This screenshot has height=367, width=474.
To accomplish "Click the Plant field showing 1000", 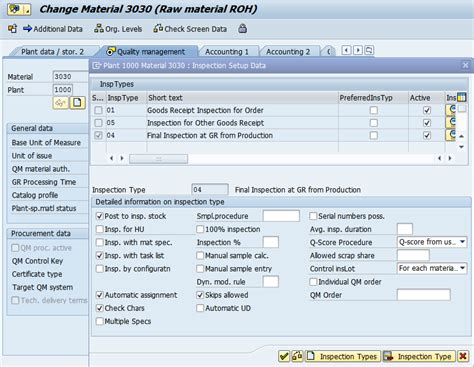I will pos(63,90).
